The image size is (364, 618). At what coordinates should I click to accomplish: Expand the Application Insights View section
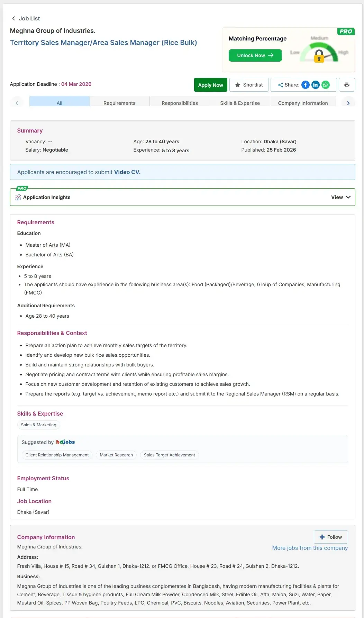(340, 197)
